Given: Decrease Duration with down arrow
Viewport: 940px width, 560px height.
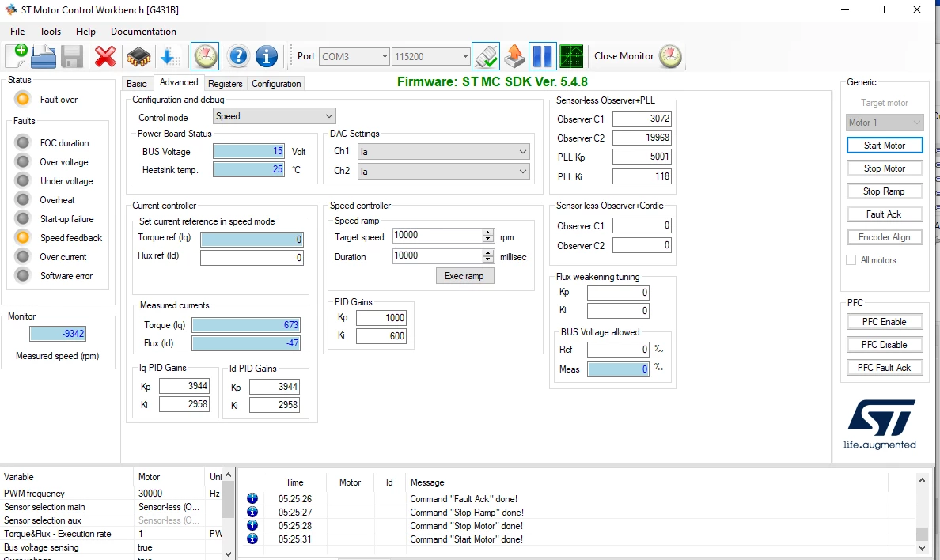Looking at the screenshot, I should (x=488, y=259).
